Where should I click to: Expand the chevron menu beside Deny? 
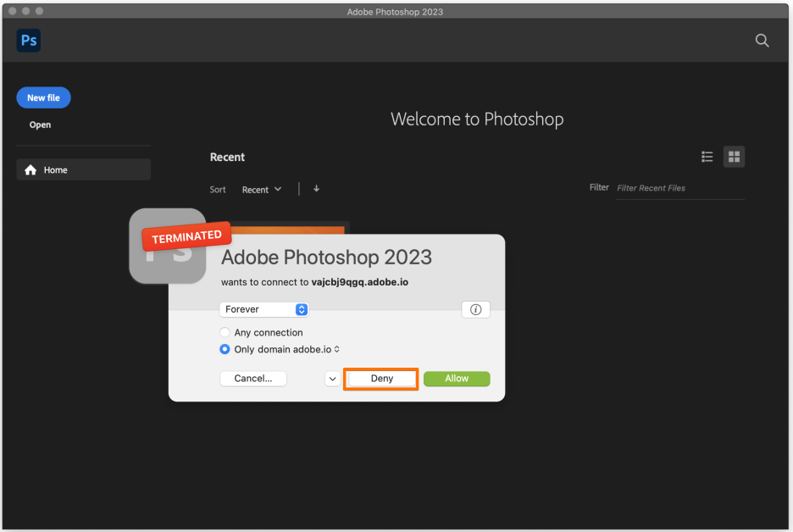[x=332, y=379]
